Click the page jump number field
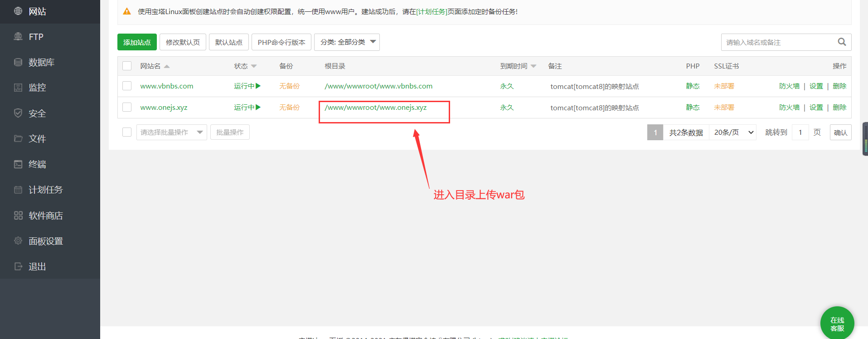868x339 pixels. click(800, 133)
